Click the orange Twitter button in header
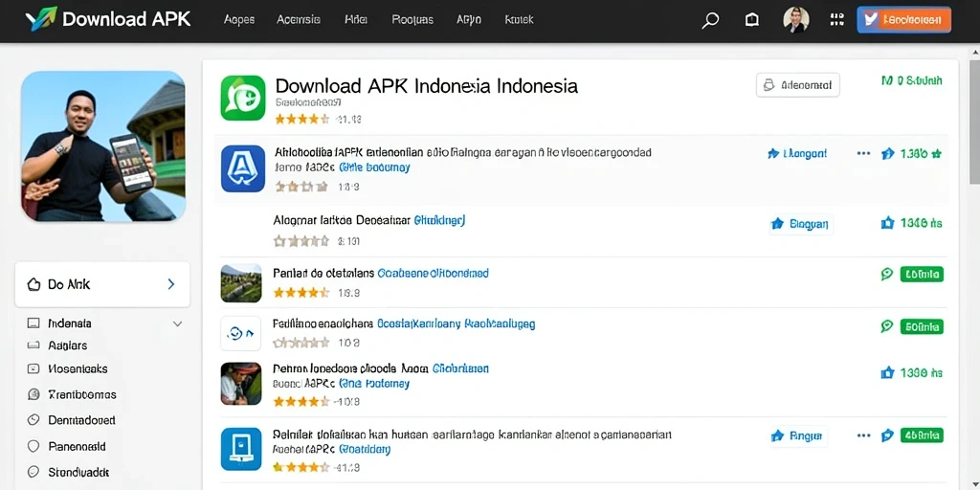Screen dimensions: 980x490 click(x=903, y=20)
